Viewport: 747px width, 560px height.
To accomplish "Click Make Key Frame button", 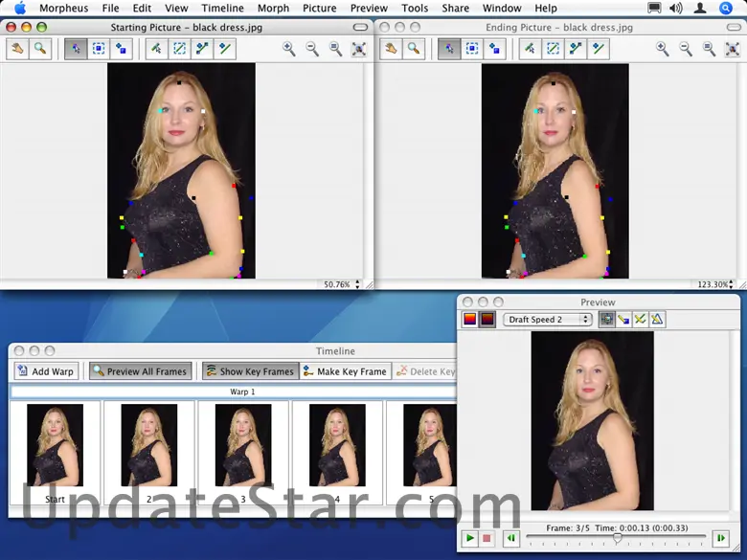I will [345, 371].
